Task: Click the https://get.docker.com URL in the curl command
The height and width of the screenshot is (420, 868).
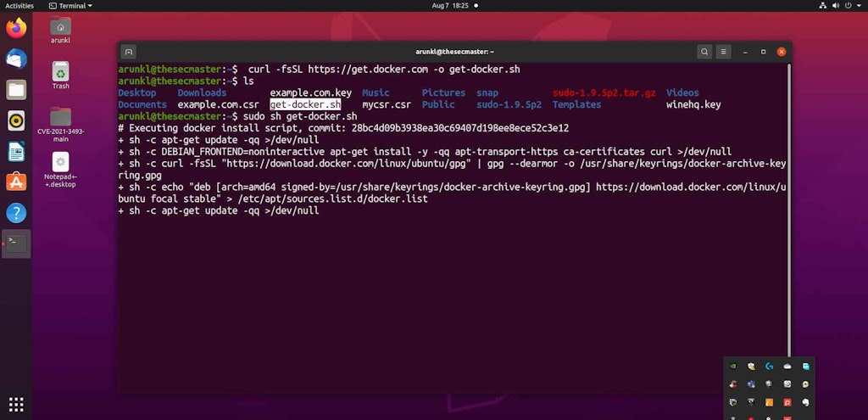Action: coord(368,70)
